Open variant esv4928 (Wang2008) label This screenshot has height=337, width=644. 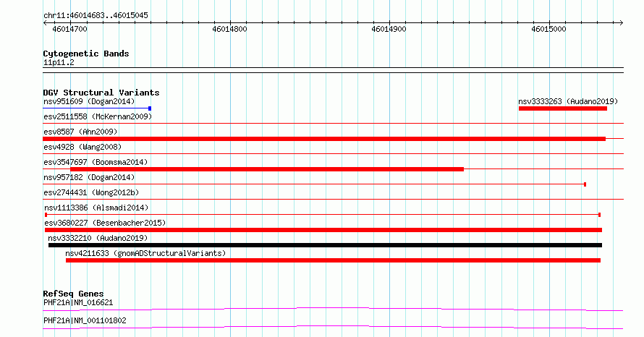point(82,147)
